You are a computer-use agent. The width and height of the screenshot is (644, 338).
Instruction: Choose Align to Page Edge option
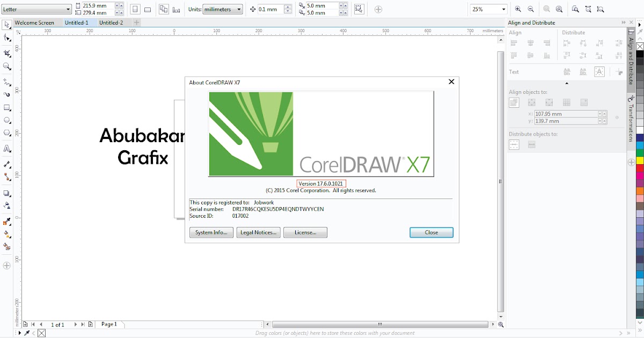532,102
